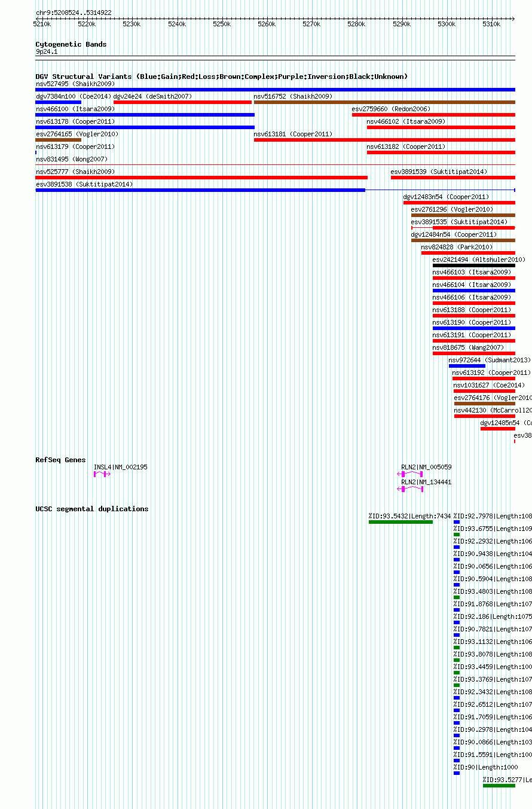Image resolution: width=532 pixels, height=809 pixels.
Task: Select nsv613178 (Cooper2011) label
Action: click(75, 121)
